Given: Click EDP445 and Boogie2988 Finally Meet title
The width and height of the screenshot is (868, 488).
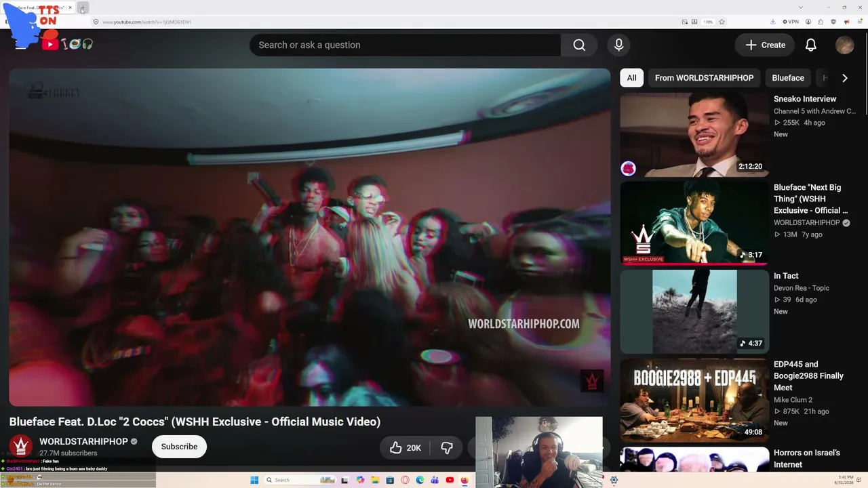Looking at the screenshot, I should [x=808, y=376].
